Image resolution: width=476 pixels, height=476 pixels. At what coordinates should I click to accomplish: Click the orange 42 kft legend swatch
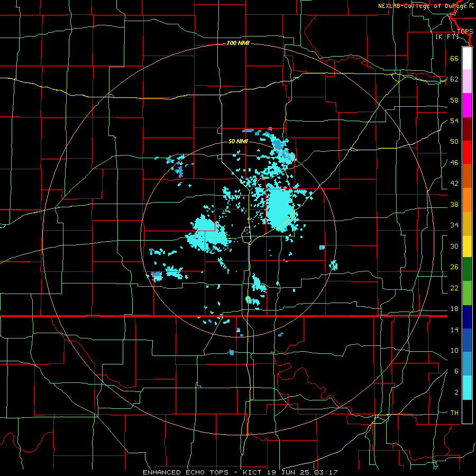tap(467, 200)
